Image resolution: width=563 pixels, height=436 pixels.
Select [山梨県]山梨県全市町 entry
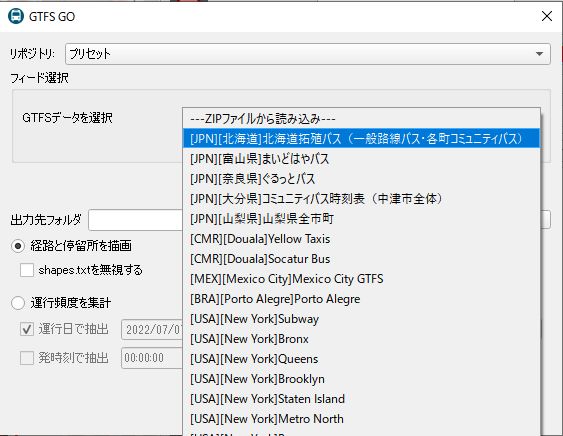(361, 218)
